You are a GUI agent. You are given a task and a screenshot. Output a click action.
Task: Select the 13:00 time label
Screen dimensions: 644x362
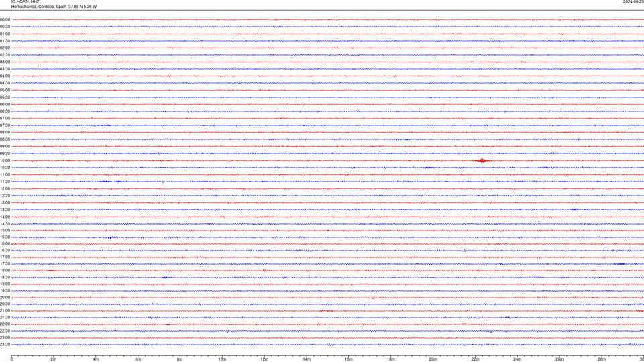click(5, 202)
